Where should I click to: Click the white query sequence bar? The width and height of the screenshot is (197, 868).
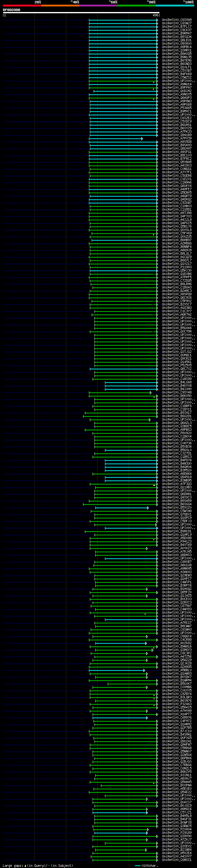pyautogui.click(x=81, y=13)
